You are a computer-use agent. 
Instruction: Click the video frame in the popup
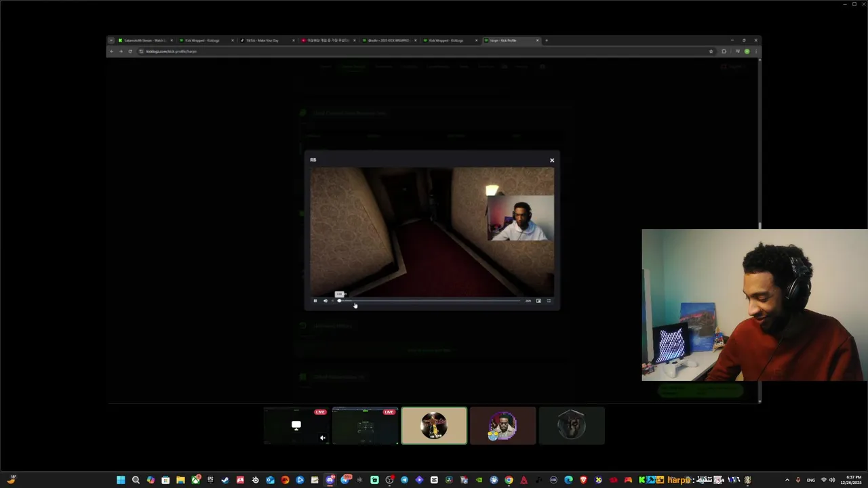[x=432, y=232]
